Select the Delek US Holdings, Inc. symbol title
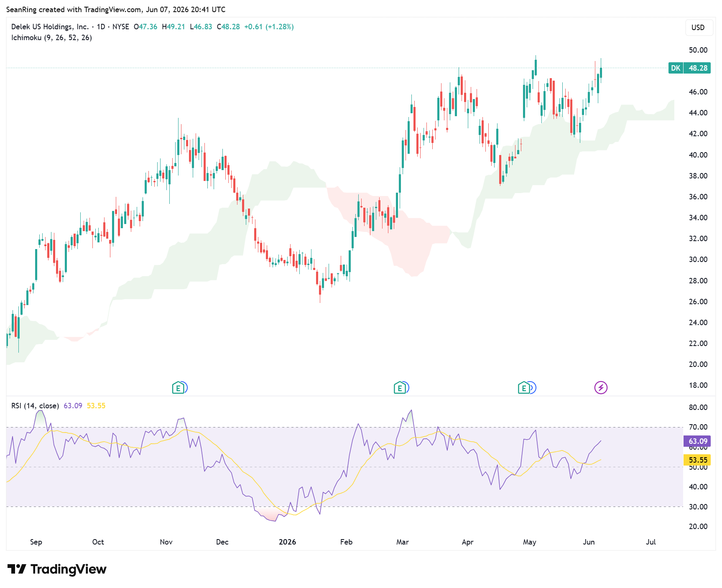The height and width of the screenshot is (588, 722). pos(50,27)
